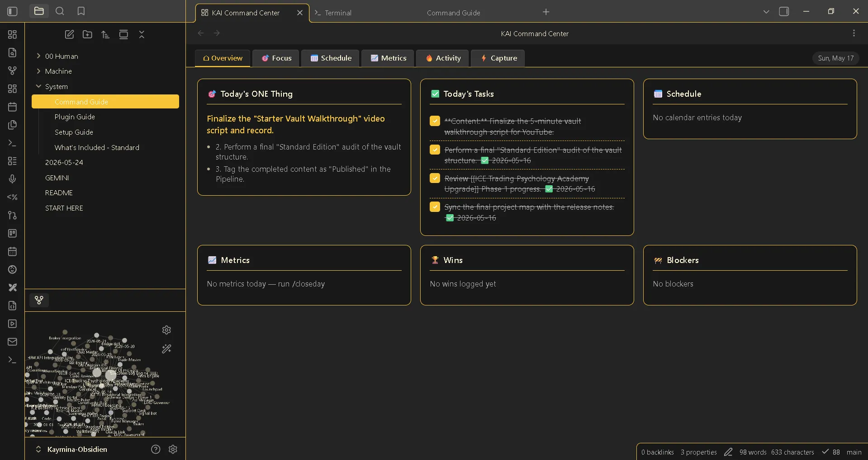The image size is (868, 460).
Task: Open the tab list dropdown arrow
Action: click(x=766, y=12)
